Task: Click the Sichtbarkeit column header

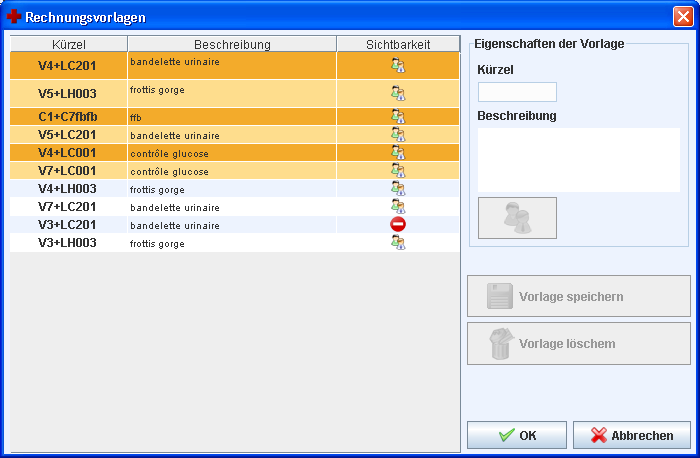Action: [398, 44]
